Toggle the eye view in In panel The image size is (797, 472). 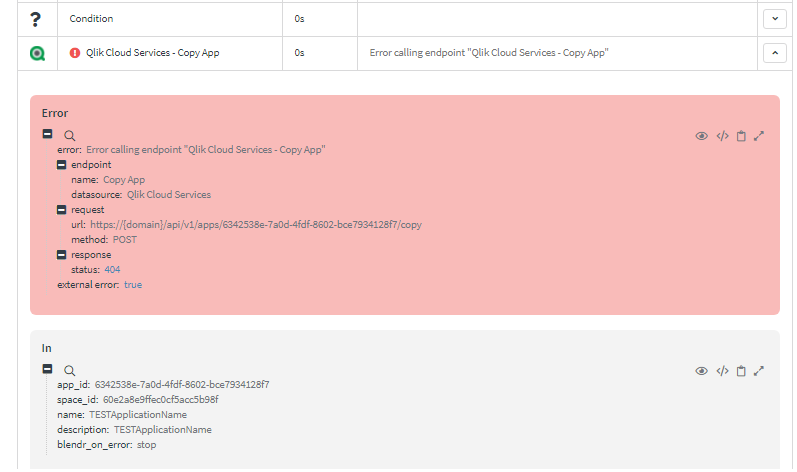pyautogui.click(x=702, y=371)
